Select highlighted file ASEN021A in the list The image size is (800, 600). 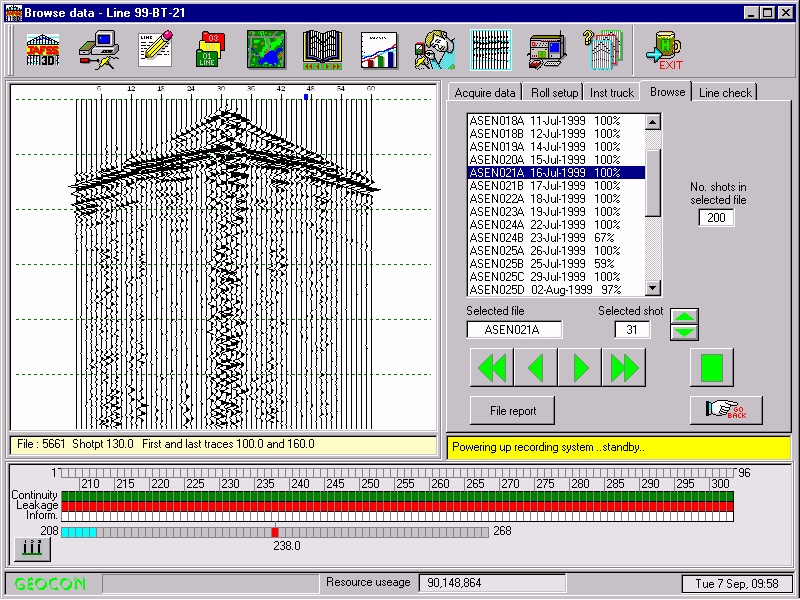(556, 173)
